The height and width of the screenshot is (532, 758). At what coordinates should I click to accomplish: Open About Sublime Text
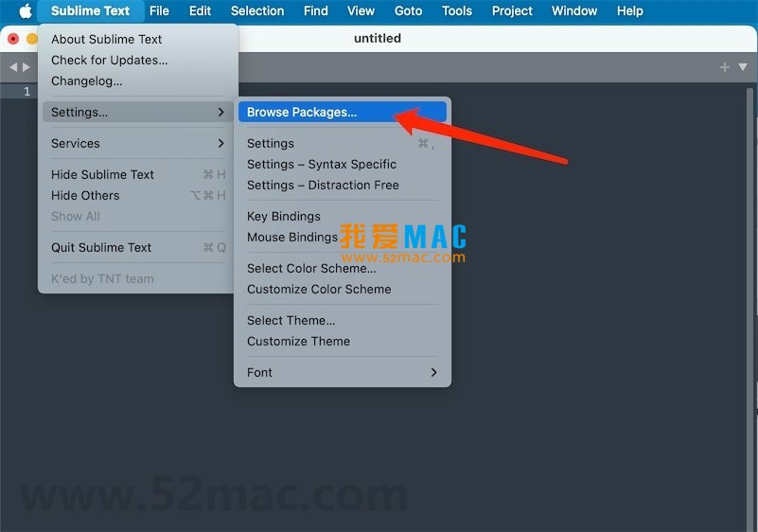pos(107,39)
